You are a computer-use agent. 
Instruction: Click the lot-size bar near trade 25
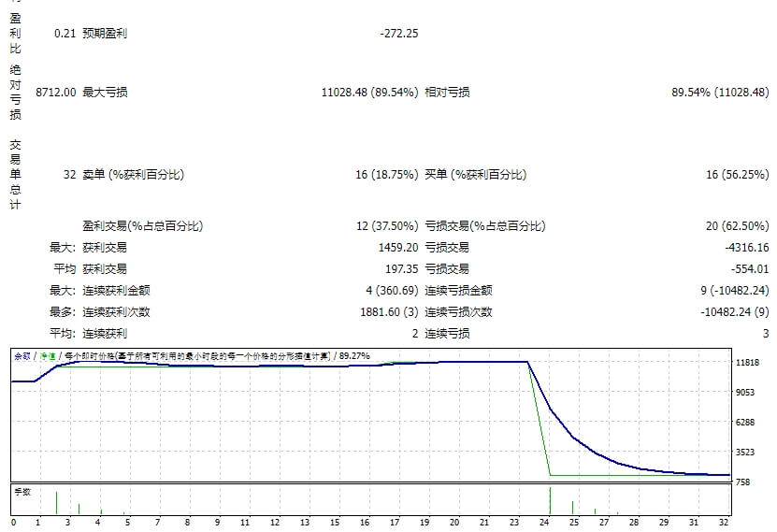(x=572, y=508)
